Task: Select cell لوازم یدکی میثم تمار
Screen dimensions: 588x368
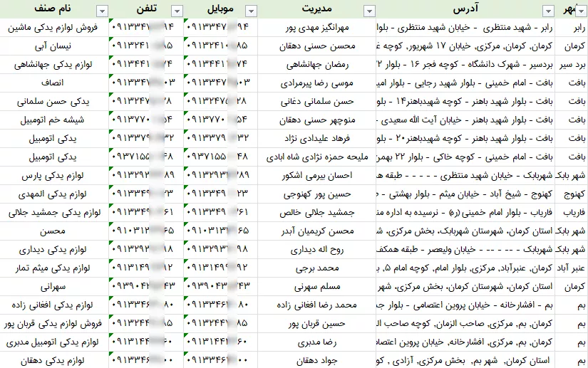Action: (54, 268)
